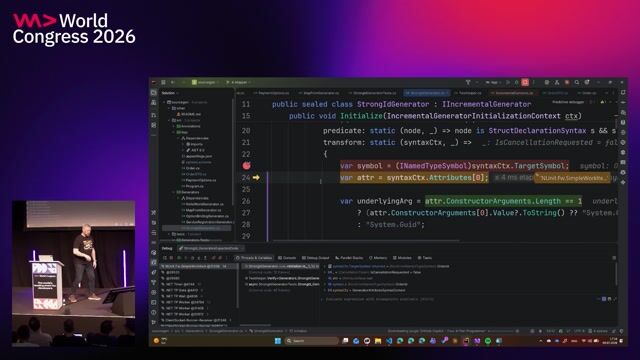This screenshot has width=640, height=360.
Task: Click the Windows Start button
Action: [278, 341]
